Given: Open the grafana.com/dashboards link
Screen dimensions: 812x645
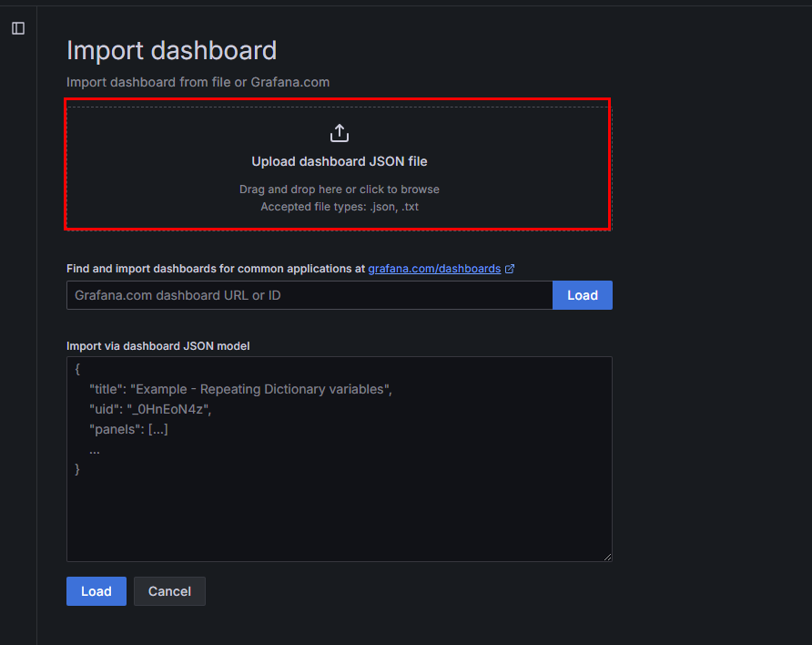Looking at the screenshot, I should (434, 269).
